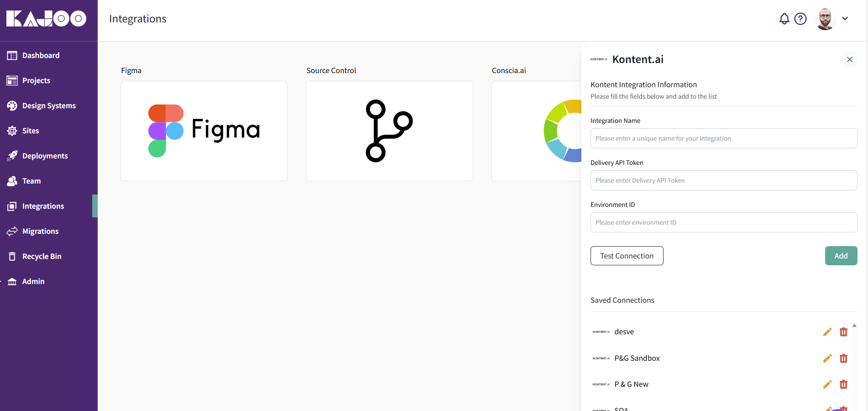
Task: Edit the desve connection
Action: [827, 332]
